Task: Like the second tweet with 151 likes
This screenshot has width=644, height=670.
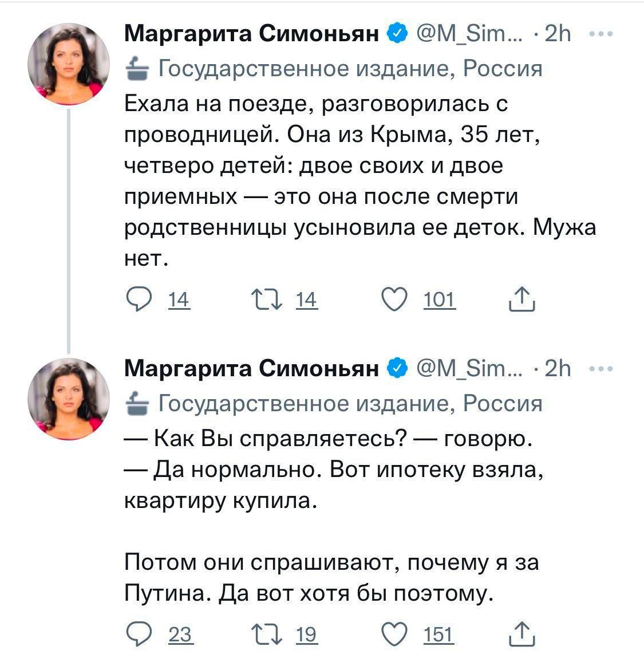Action: pos(394,634)
